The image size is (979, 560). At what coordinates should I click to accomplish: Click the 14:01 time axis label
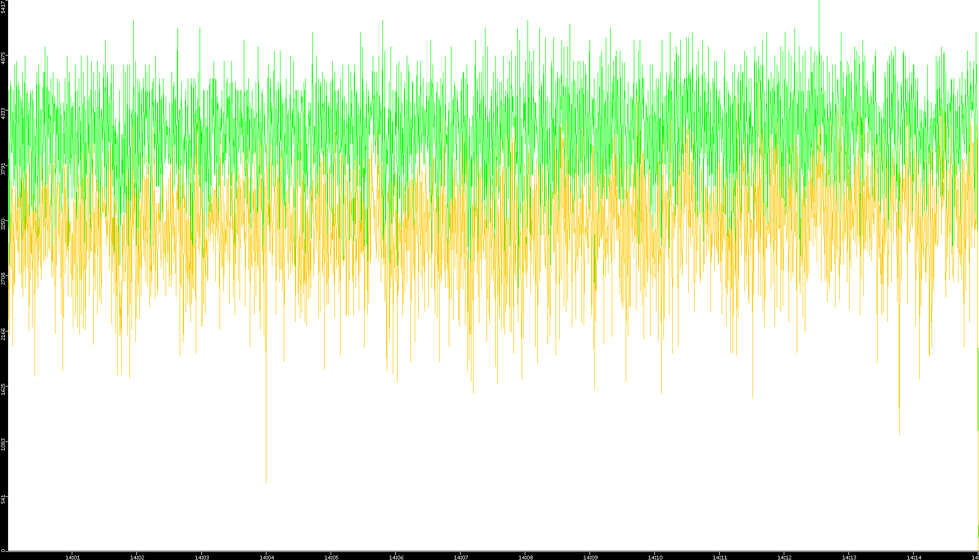click(x=72, y=557)
